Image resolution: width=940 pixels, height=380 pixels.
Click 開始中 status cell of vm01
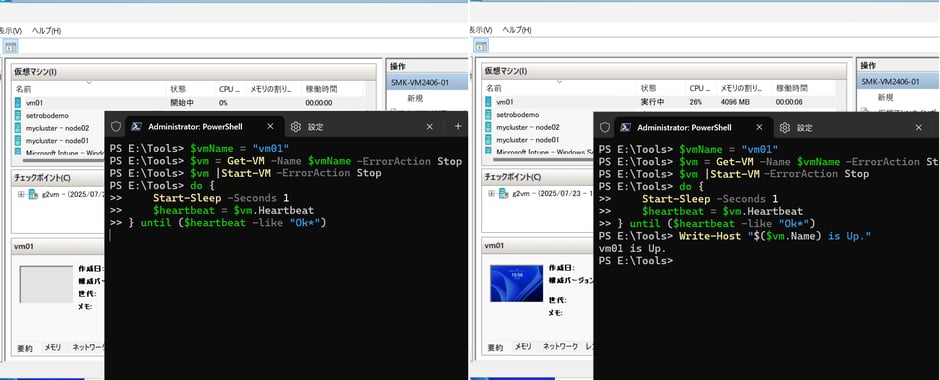pyautogui.click(x=182, y=102)
